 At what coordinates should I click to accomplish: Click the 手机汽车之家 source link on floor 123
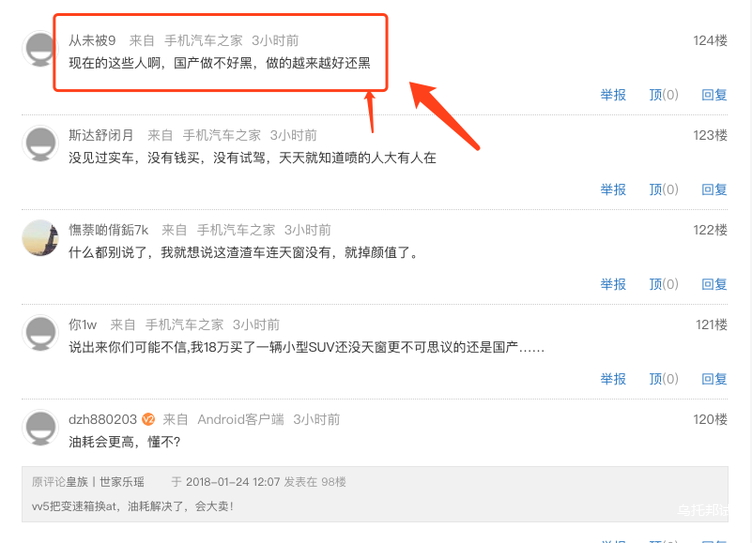[222, 135]
